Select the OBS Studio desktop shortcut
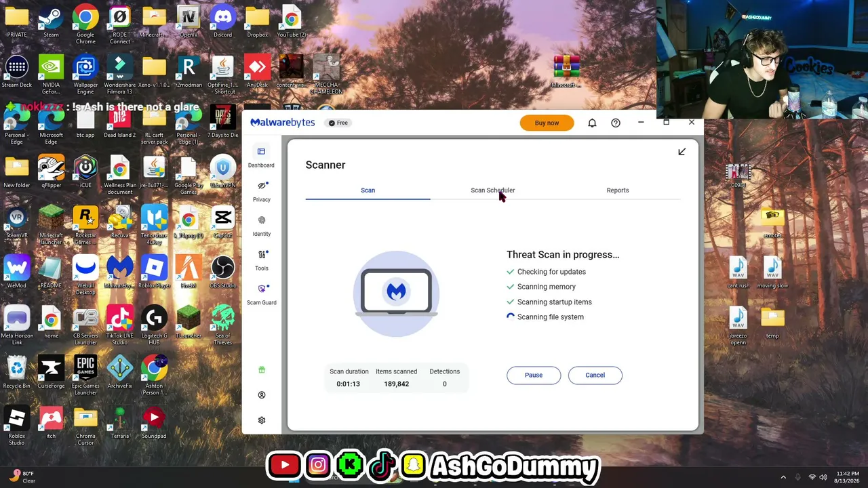The width and height of the screenshot is (868, 488). (222, 273)
